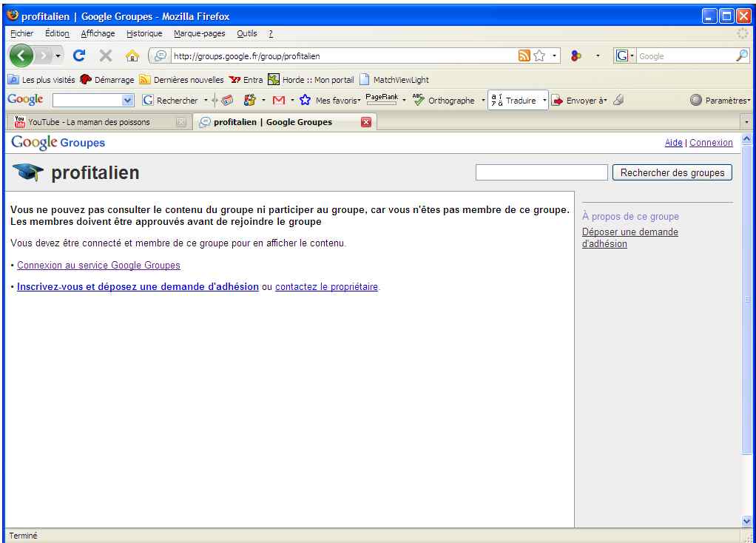Open the Les plus visités bookmark folder
The width and height of the screenshot is (756, 543).
41,80
